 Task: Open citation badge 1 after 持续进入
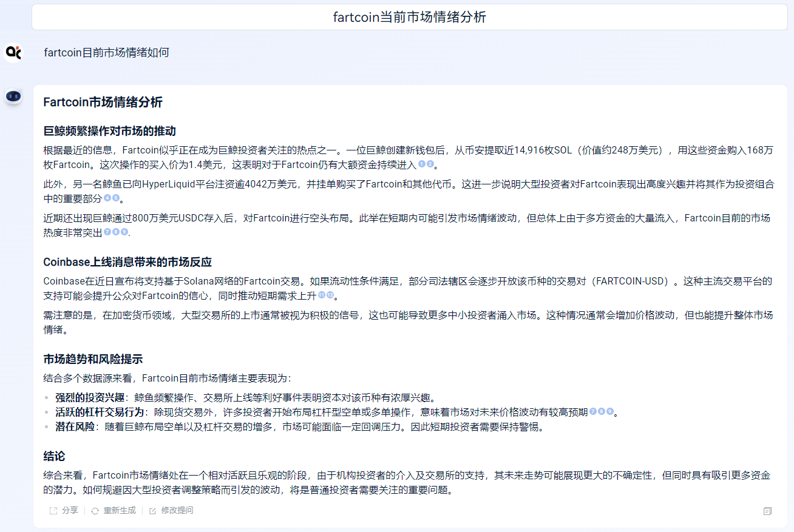pos(422,164)
